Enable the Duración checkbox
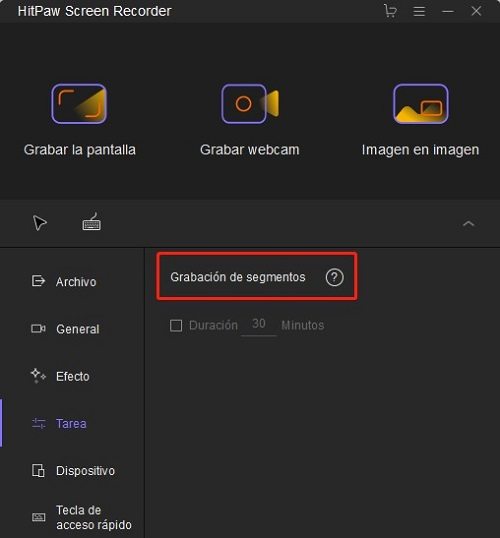 176,325
